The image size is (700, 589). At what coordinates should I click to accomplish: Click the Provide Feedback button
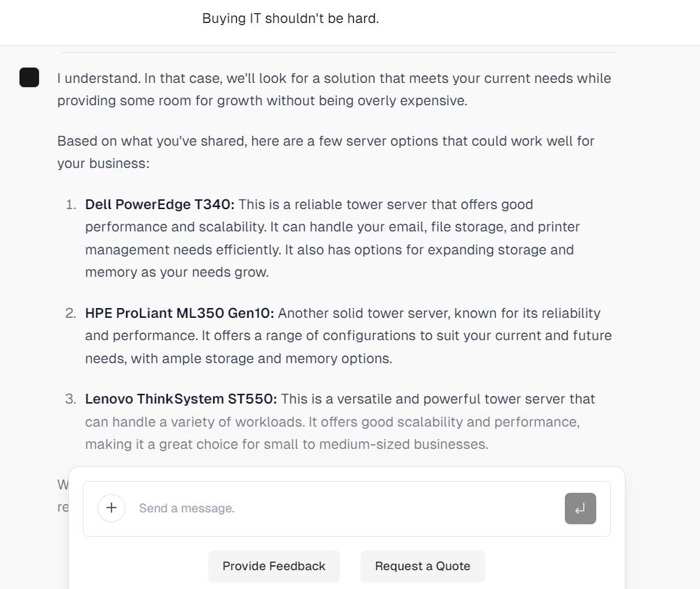pyautogui.click(x=274, y=566)
